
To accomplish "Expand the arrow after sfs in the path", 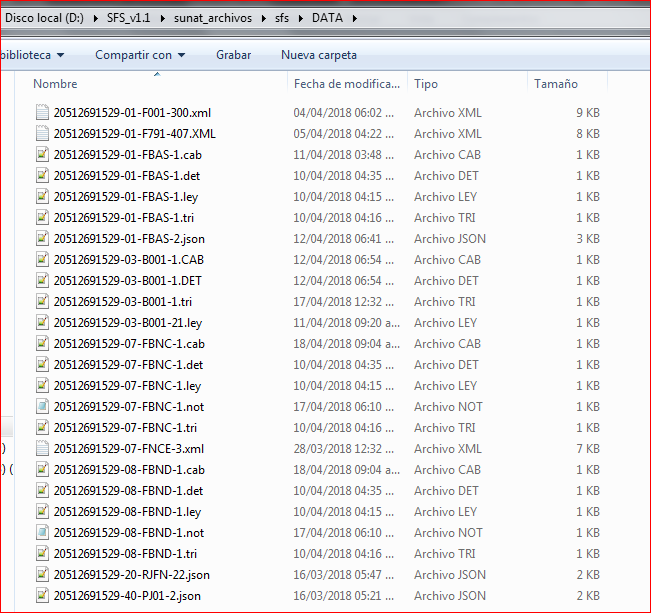I will click(301, 19).
